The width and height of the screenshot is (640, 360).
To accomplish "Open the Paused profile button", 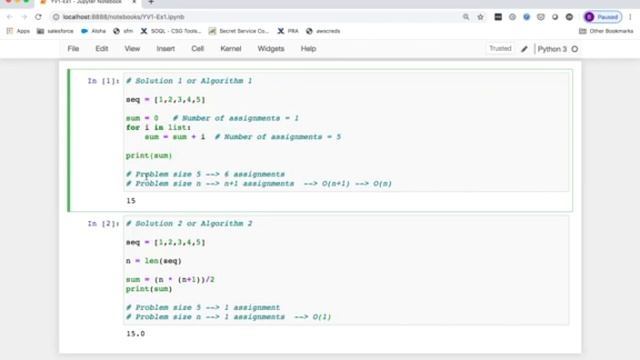I will click(x=603, y=17).
